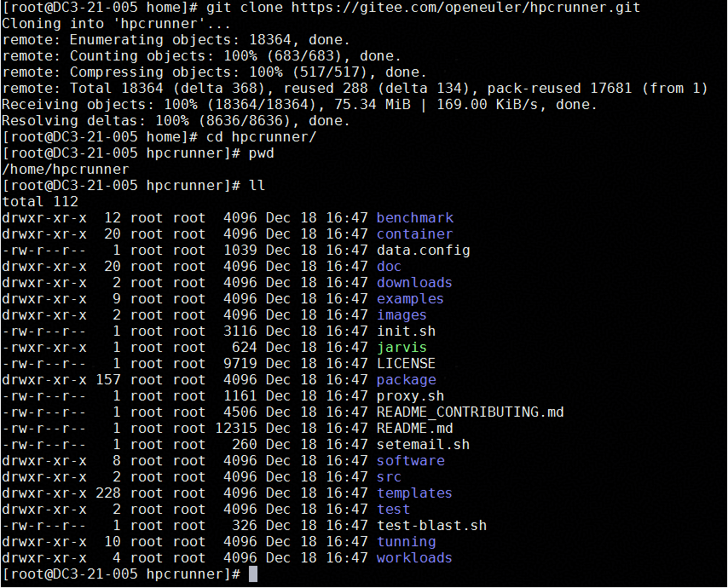The width and height of the screenshot is (728, 588).
Task: Click the LICENSE file entry
Action: [406, 364]
